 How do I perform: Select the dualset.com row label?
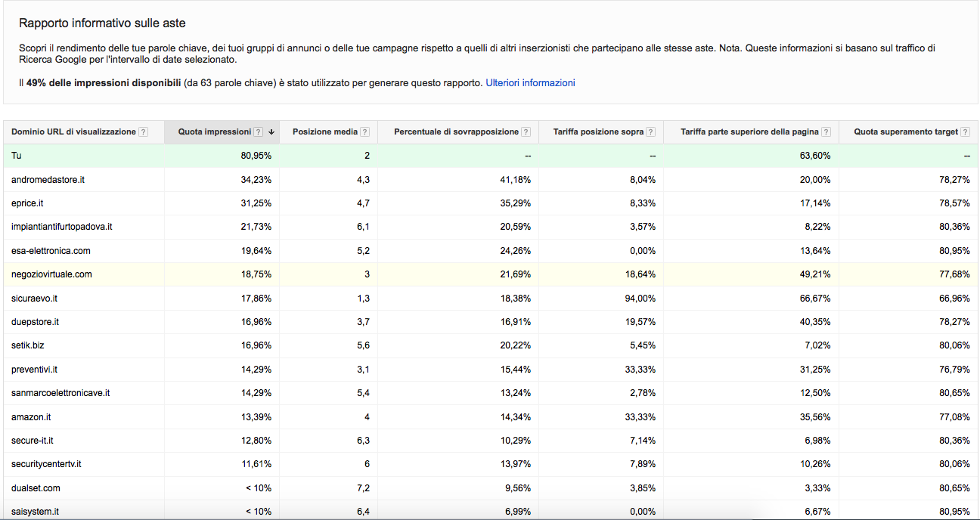coord(36,488)
